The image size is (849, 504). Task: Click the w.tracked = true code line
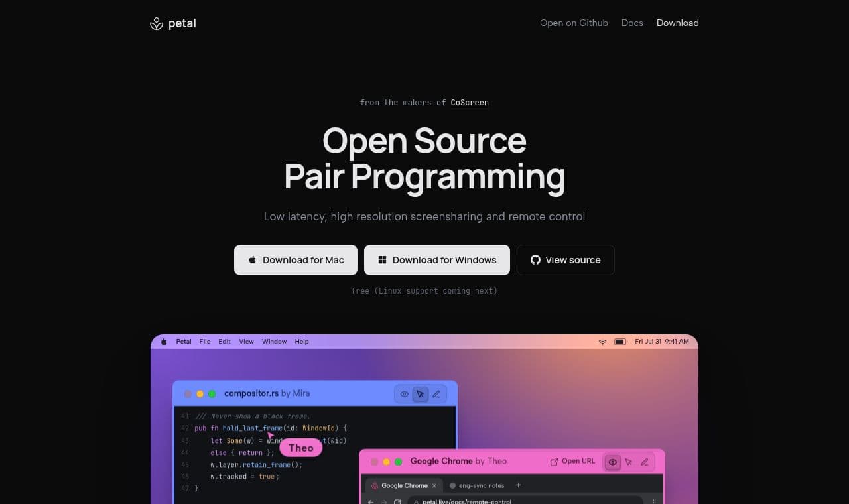coord(244,476)
